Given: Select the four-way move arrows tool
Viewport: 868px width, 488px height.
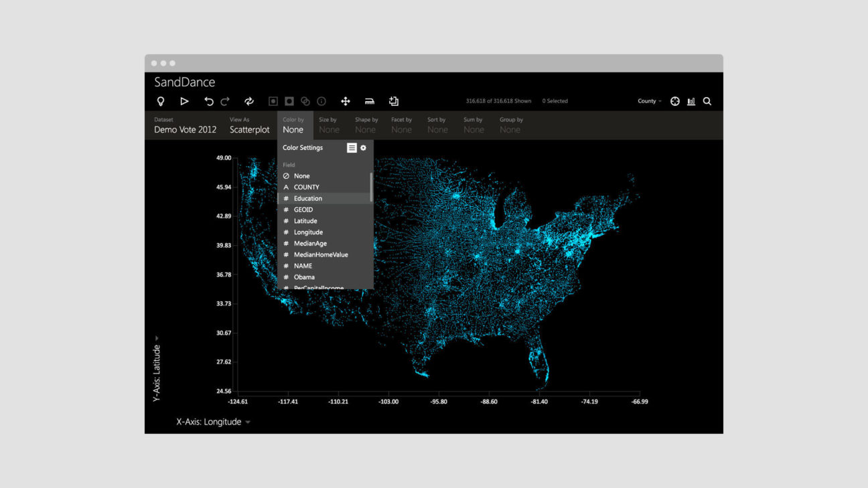Looking at the screenshot, I should pyautogui.click(x=346, y=101).
